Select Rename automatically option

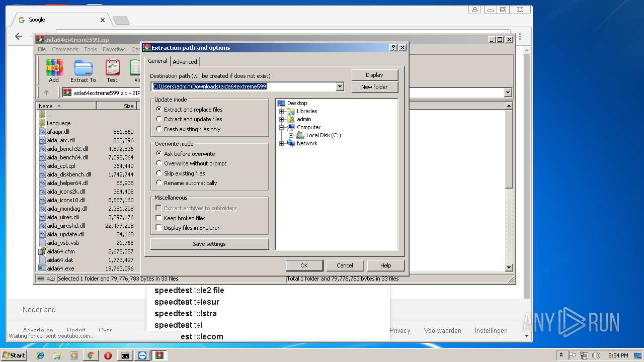(x=159, y=183)
